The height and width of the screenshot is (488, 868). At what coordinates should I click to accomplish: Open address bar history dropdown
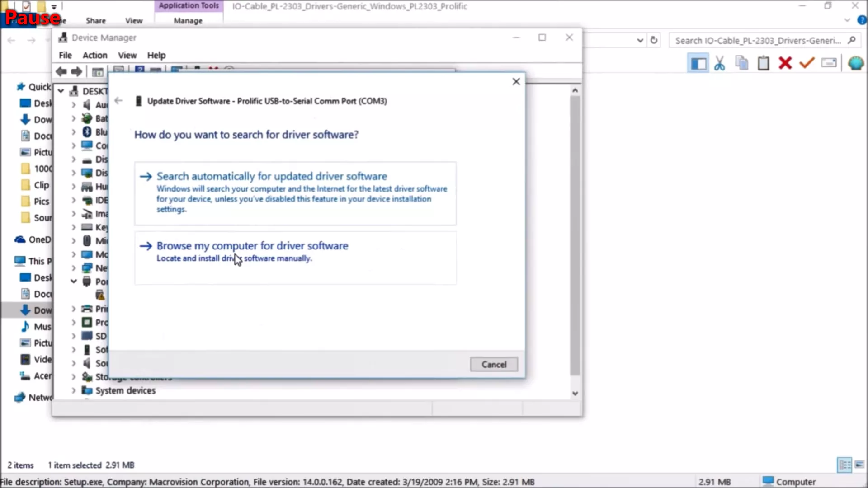click(640, 40)
